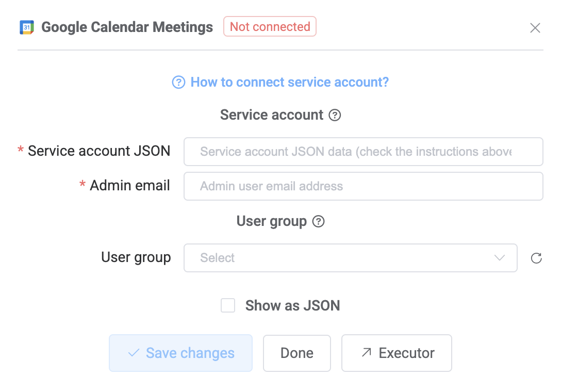
Task: Open the User group dropdown
Action: 351,258
